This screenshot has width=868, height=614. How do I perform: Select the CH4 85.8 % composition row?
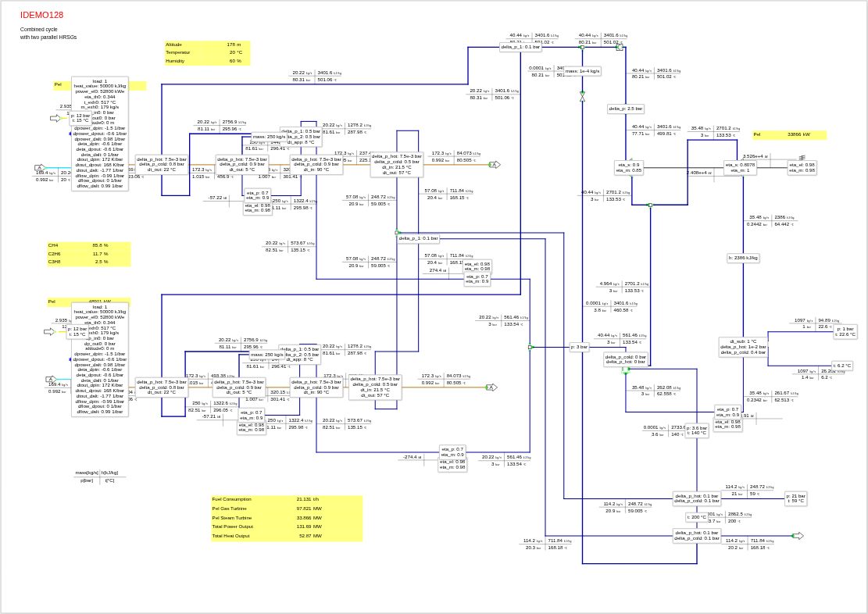(x=88, y=245)
